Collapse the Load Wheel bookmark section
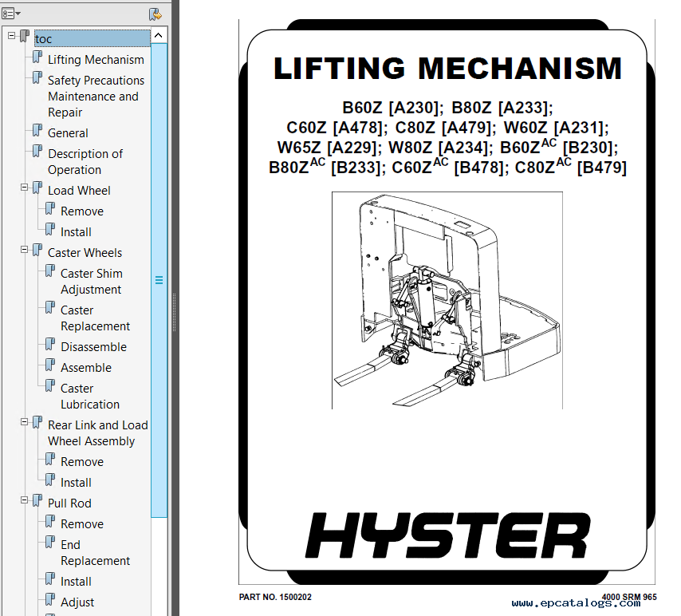This screenshot has width=681, height=616. (24, 188)
